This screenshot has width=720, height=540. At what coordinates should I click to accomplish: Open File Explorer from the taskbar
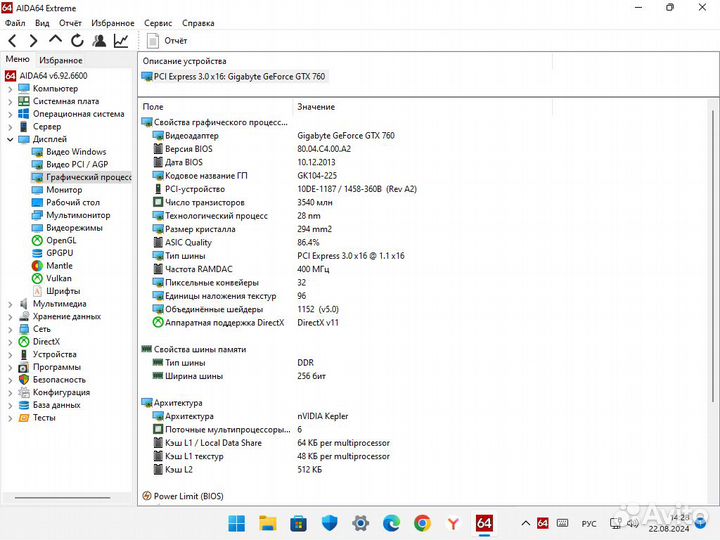[268, 523]
